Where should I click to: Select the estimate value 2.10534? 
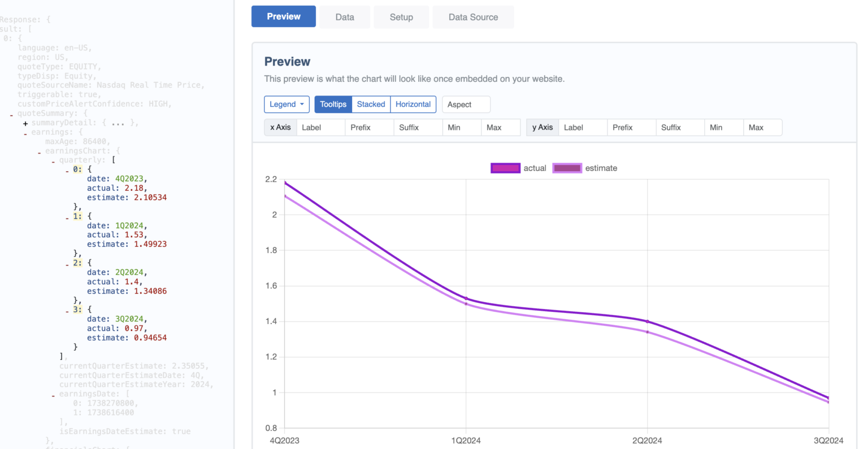[x=150, y=197]
